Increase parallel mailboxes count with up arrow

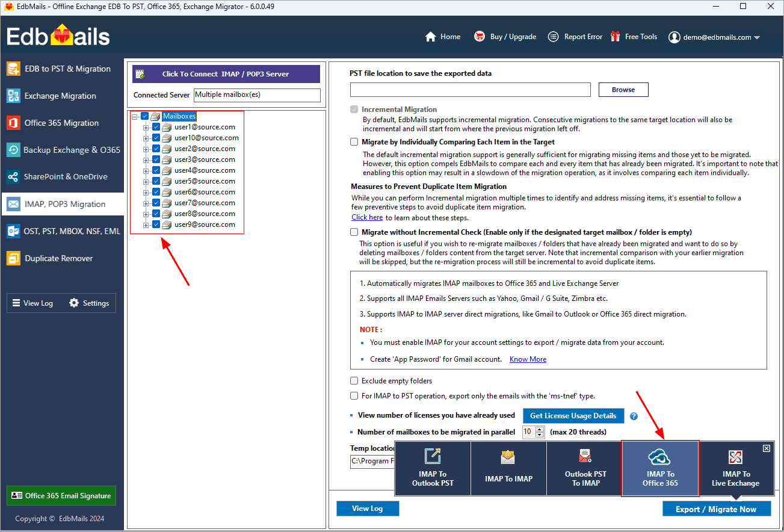pos(539,429)
